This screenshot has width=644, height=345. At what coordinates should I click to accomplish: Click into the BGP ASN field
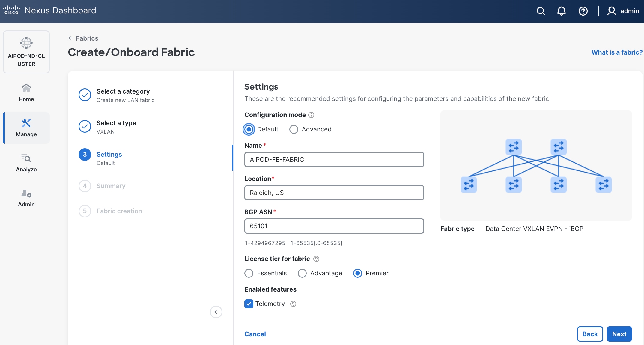334,226
